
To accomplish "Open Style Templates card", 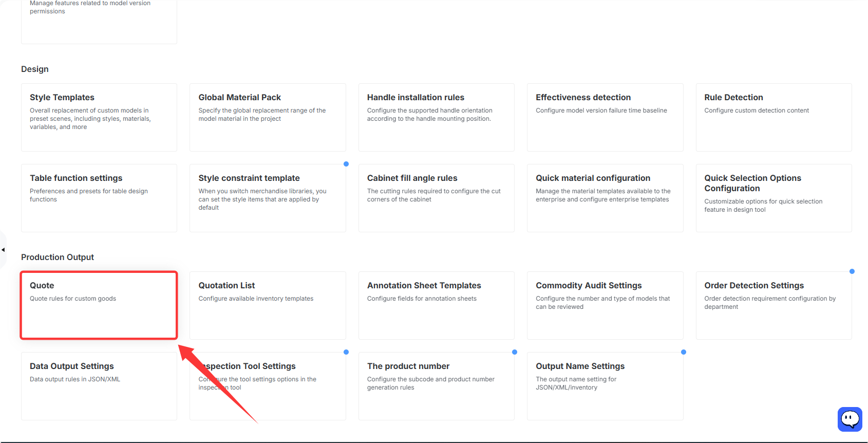I will pos(99,117).
